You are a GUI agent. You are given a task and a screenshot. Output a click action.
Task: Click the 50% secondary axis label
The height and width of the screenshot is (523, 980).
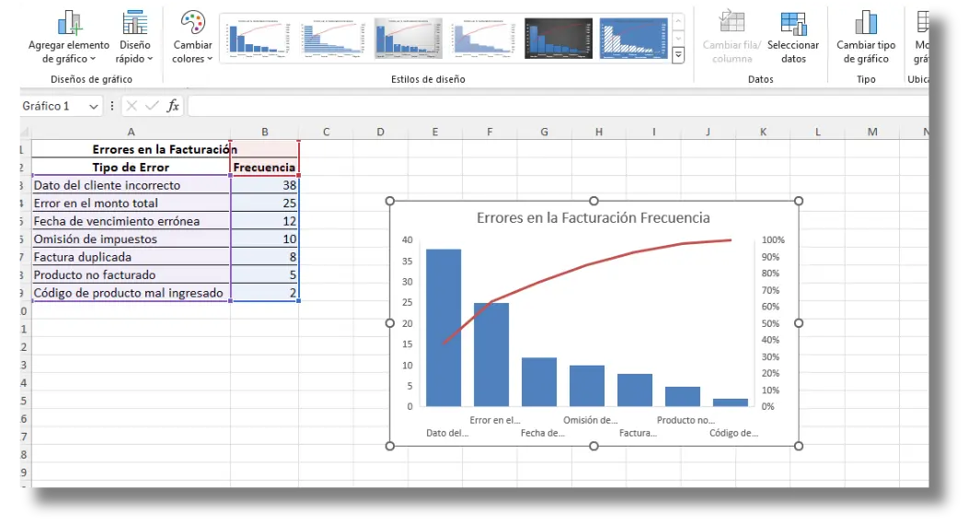tap(770, 323)
